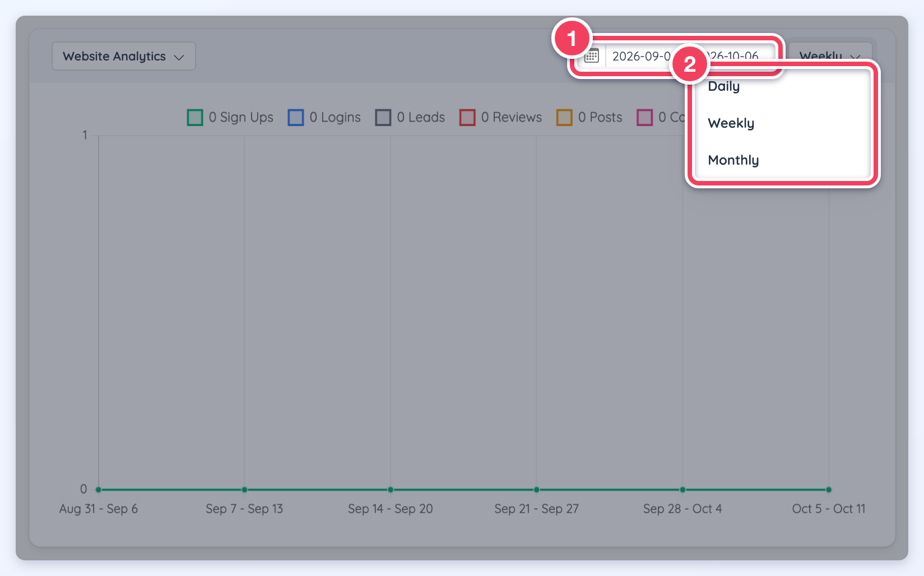
Task: Click the Aug 31 - Sep 6 data point
Action: [99, 490]
